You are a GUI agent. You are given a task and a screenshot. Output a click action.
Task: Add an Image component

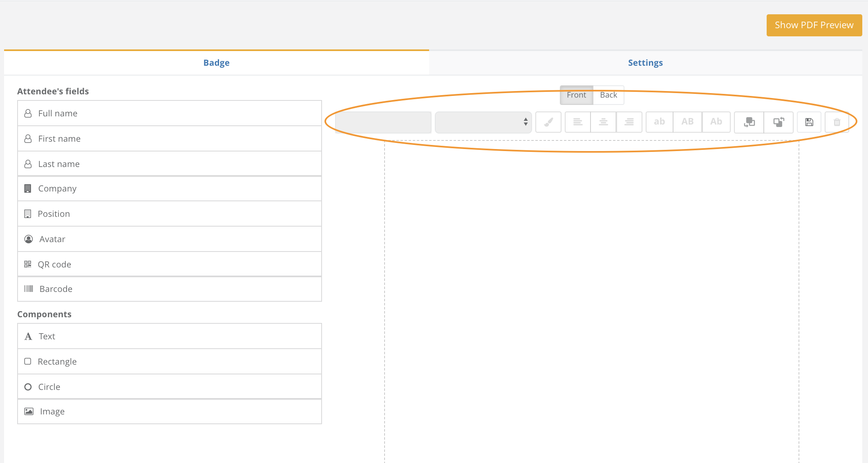point(170,412)
